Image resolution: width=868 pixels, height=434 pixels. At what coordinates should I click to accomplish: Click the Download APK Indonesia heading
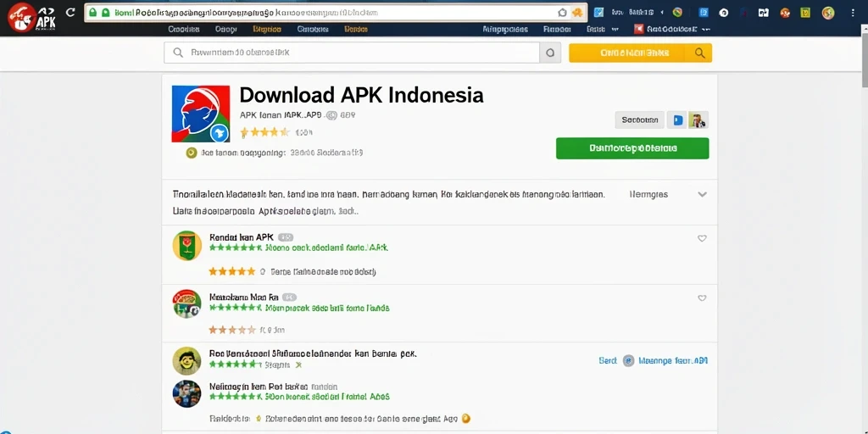tap(361, 95)
